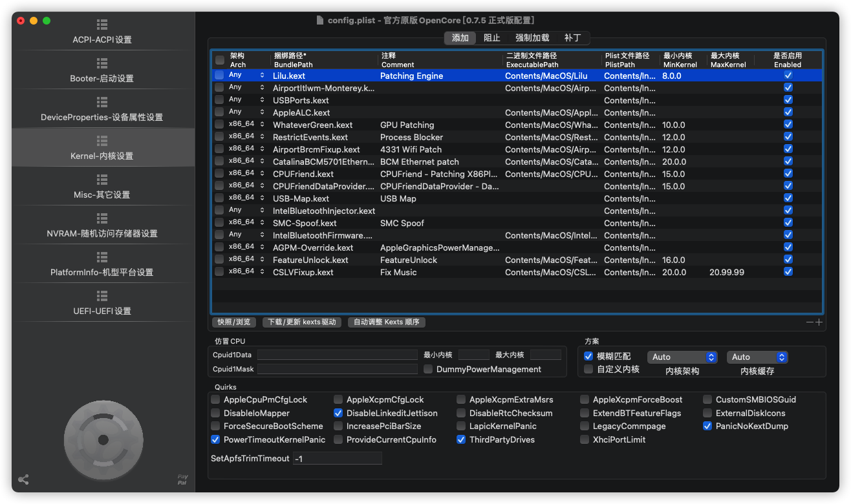Screen dimensions: 851x504
Task: Click the Cpuid1Mask input field
Action: pyautogui.click(x=338, y=369)
